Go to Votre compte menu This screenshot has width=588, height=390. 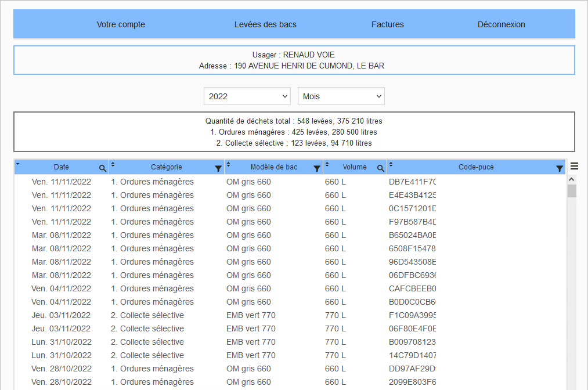[121, 24]
